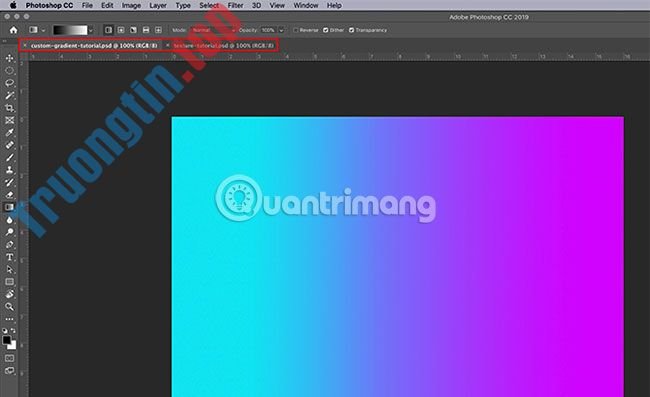Select the Dodge tool
The height and width of the screenshot is (397, 650).
[x=10, y=232]
